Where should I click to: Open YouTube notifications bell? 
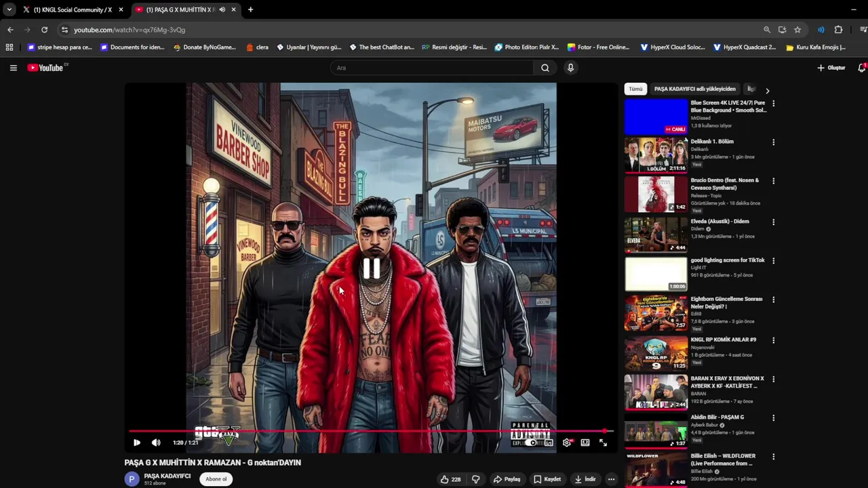[x=862, y=68]
